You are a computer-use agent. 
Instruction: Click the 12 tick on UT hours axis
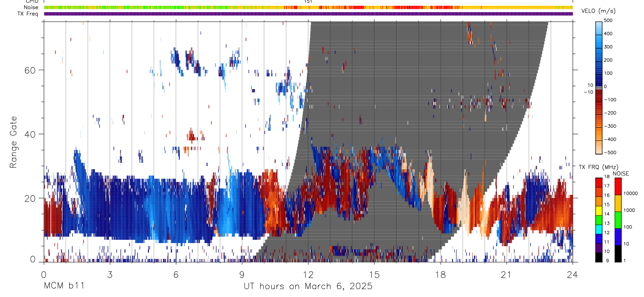pyautogui.click(x=308, y=275)
